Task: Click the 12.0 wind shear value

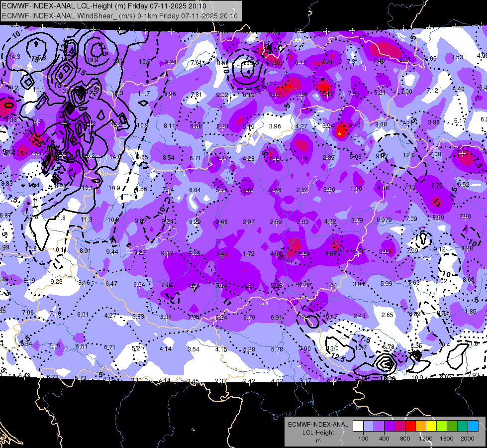Action: point(409,155)
